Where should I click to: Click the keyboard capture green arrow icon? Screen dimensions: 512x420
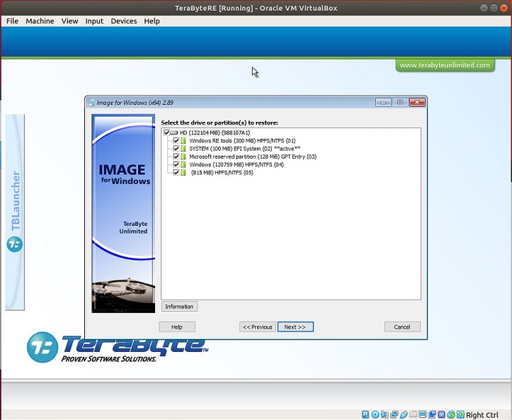[x=460, y=414]
